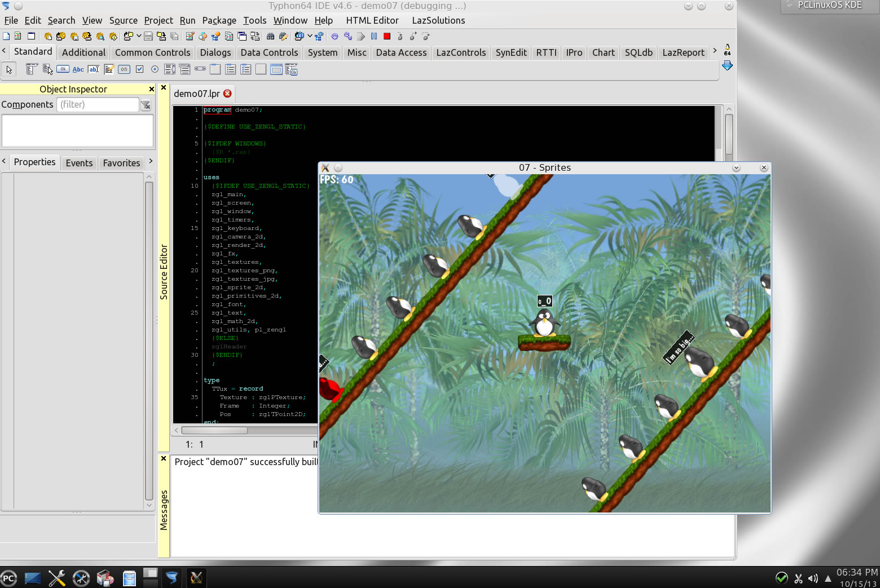Viewport: 880px width, 588px height.
Task: Pick the TToggleBox 'on' component
Action: (124, 69)
